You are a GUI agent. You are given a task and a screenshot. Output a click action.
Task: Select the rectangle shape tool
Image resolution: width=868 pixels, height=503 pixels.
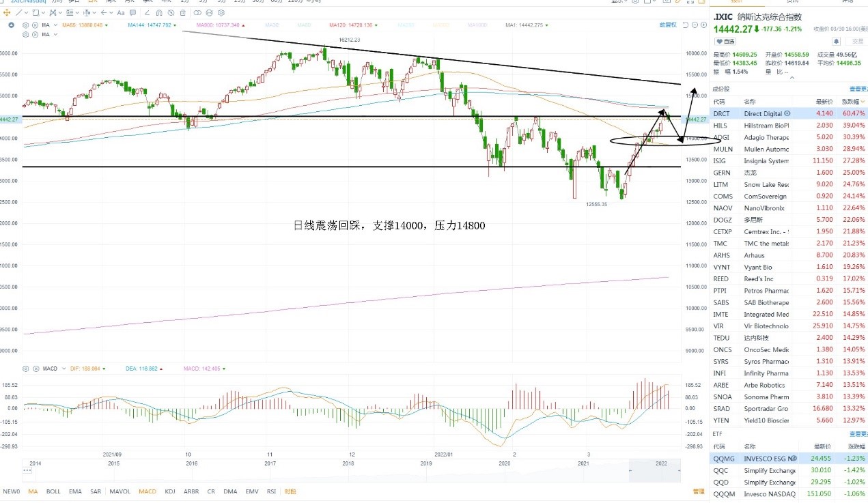point(36,12)
